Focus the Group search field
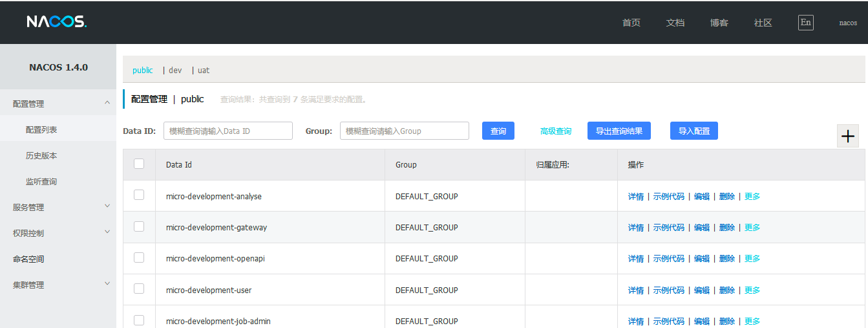 (x=405, y=131)
